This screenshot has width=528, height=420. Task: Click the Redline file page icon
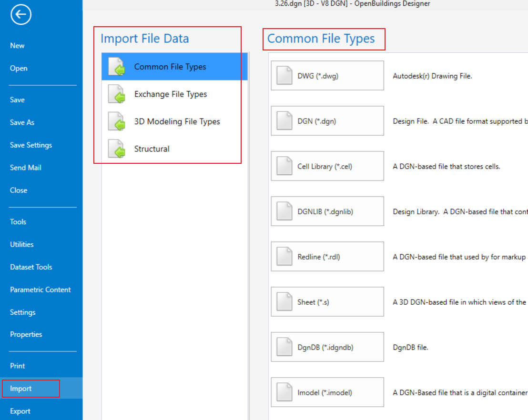(x=284, y=257)
